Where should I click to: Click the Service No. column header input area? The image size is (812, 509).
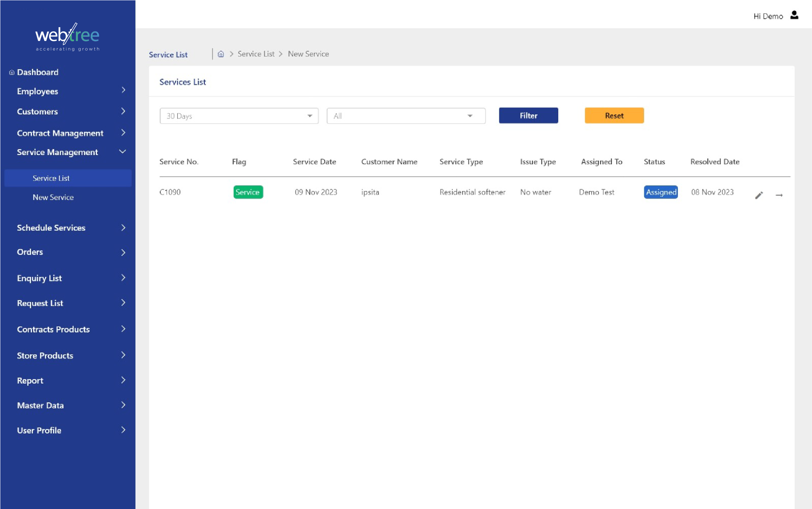pyautogui.click(x=179, y=161)
